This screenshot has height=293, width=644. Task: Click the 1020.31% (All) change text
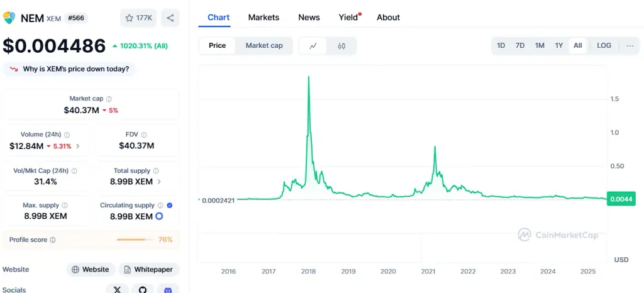[143, 46]
